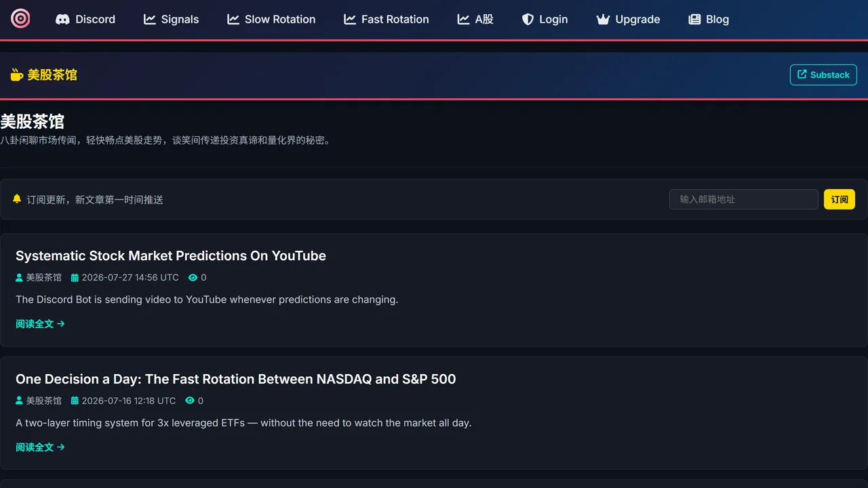Open the A股 nav item
This screenshot has width=868, height=488.
click(x=475, y=20)
